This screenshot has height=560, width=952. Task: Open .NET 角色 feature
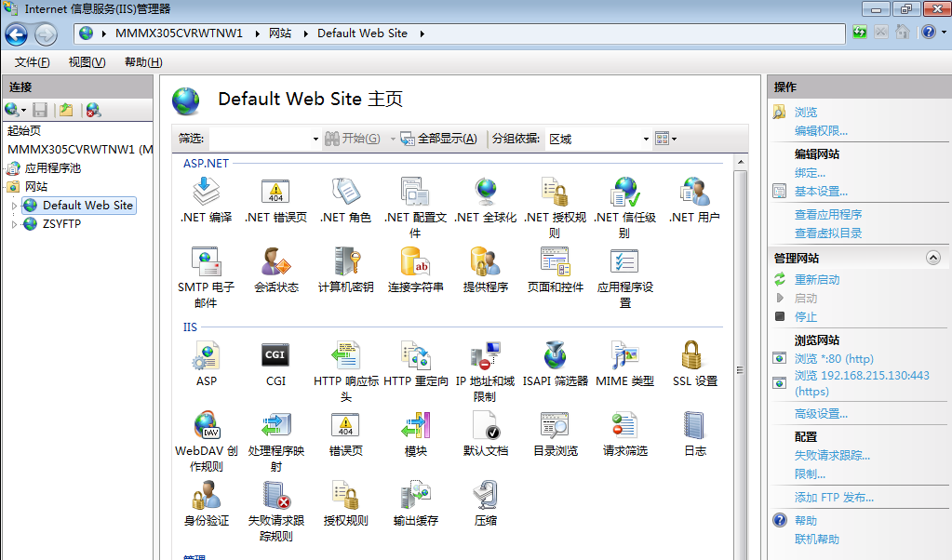point(345,191)
